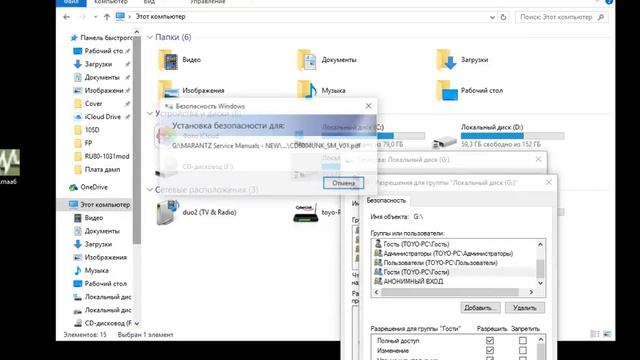Collapse the Устройства и диски group
The width and height of the screenshot is (640, 360).
click(150, 113)
